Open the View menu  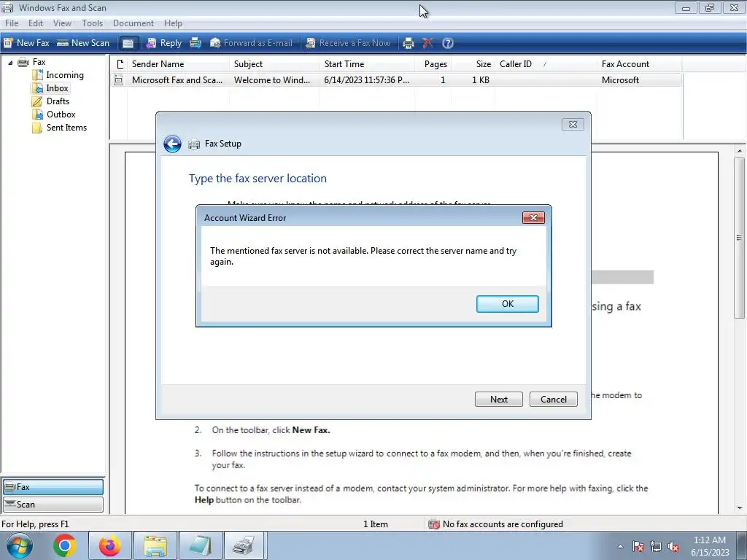coord(62,23)
